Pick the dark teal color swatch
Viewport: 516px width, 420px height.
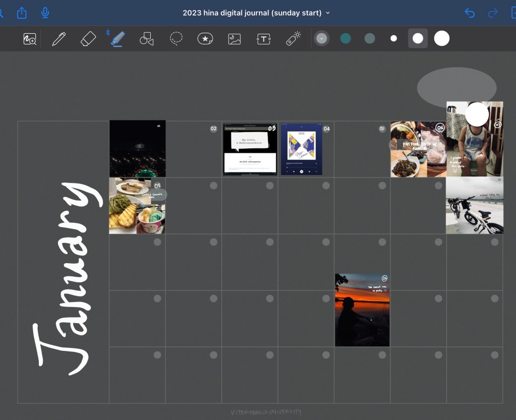pos(346,38)
